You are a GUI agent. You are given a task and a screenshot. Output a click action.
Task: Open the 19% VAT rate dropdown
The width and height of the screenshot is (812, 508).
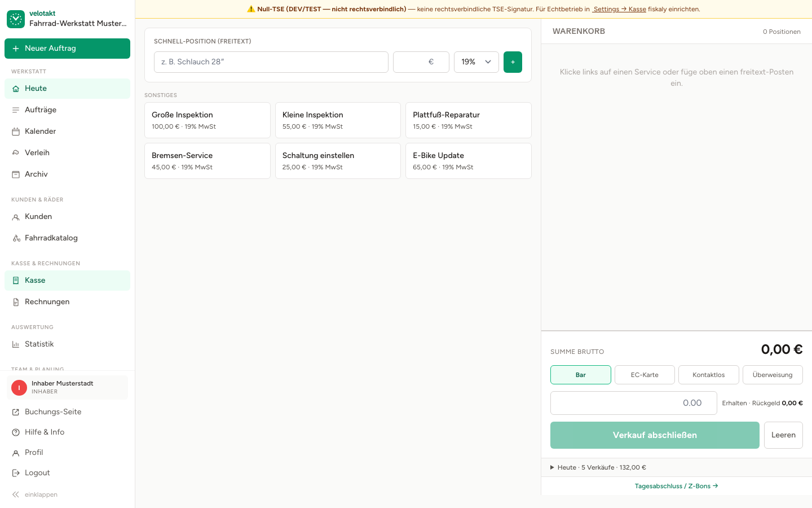(476, 62)
